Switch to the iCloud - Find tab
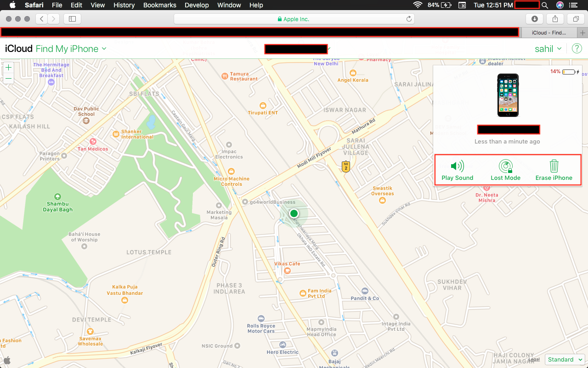The width and height of the screenshot is (588, 368). point(549,33)
